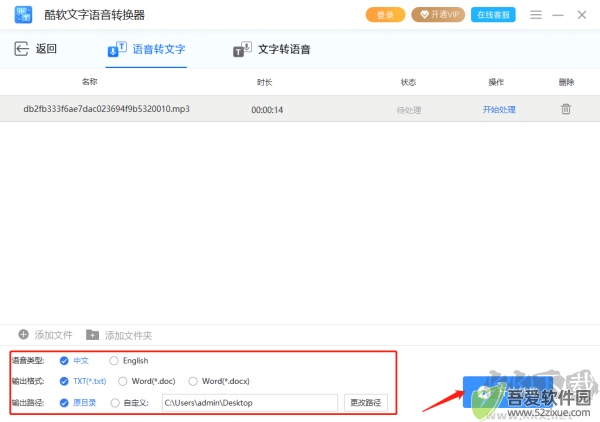
Task: Select file db2fb333f6ae7dac023694f9b5320010.mp3
Action: (x=106, y=109)
